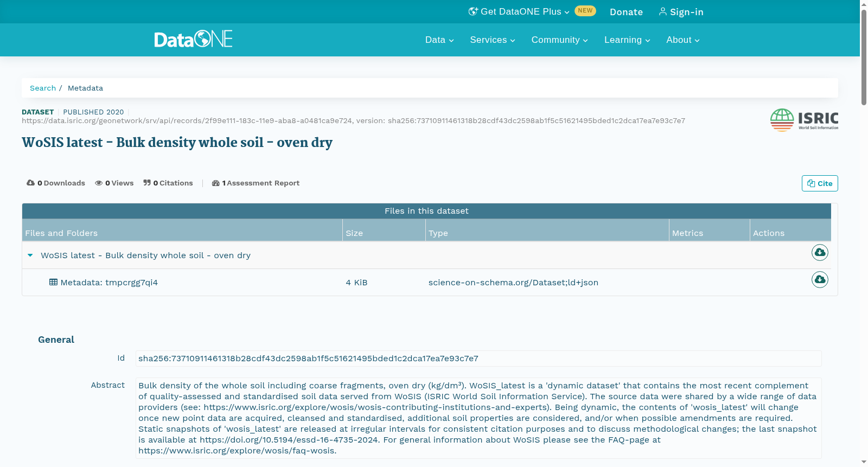The height and width of the screenshot is (467, 868).
Task: Click the table icon beside Metadata file
Action: [53, 282]
